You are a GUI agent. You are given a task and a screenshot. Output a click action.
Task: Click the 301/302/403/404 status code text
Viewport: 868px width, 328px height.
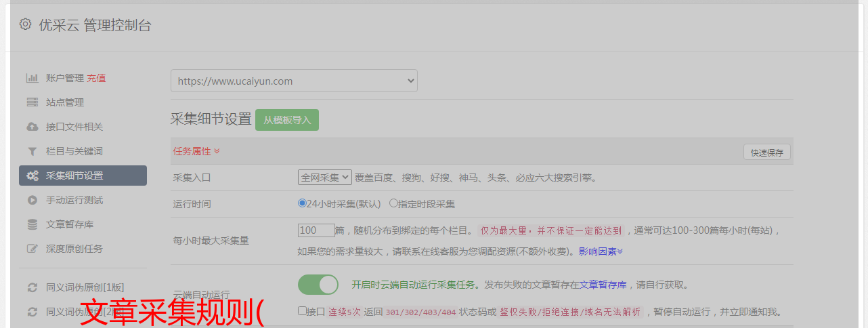point(420,312)
